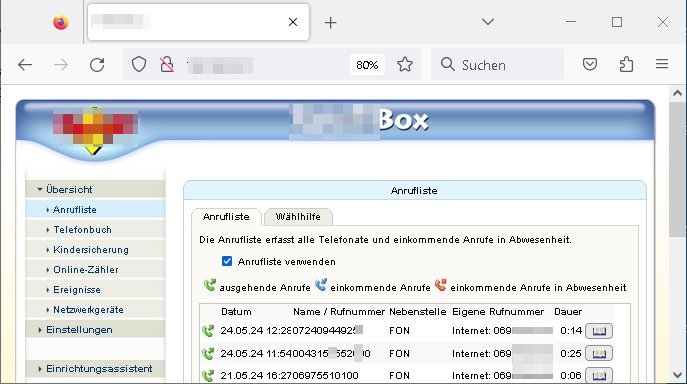Viewport: 687px width, 384px height.
Task: Click outgoing call icon on 24.05.24 12:28 row
Action: [208, 331]
